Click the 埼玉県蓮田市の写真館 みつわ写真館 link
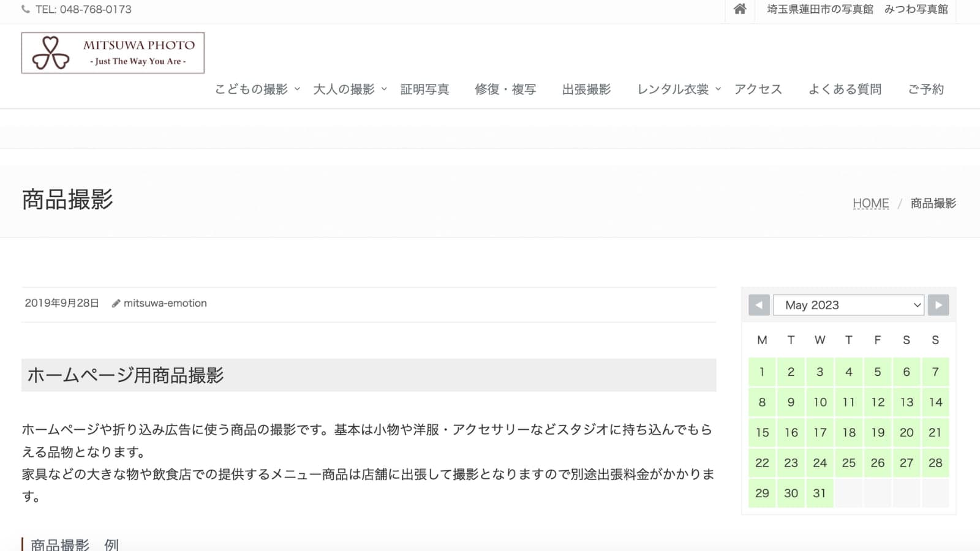 [x=858, y=9]
